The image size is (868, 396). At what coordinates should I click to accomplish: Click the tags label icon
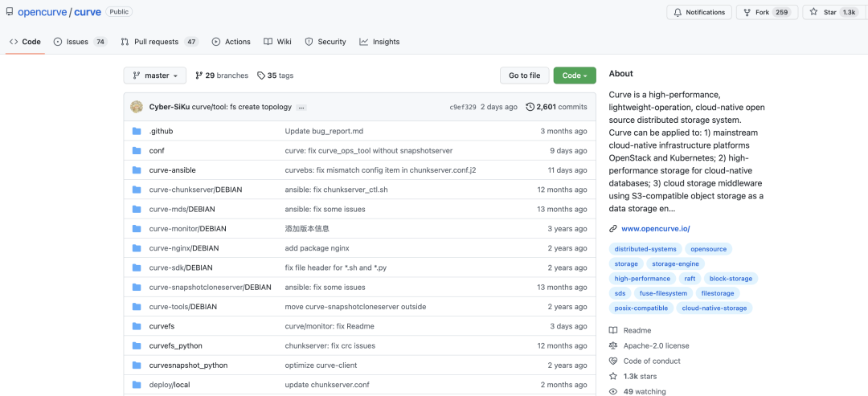(x=261, y=76)
